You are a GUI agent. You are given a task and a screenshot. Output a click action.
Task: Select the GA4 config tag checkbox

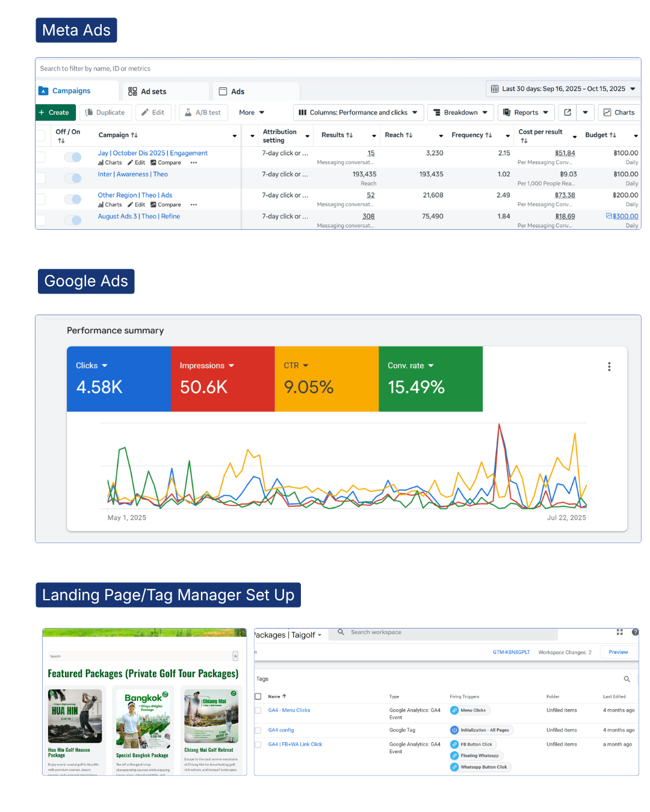tap(258, 730)
